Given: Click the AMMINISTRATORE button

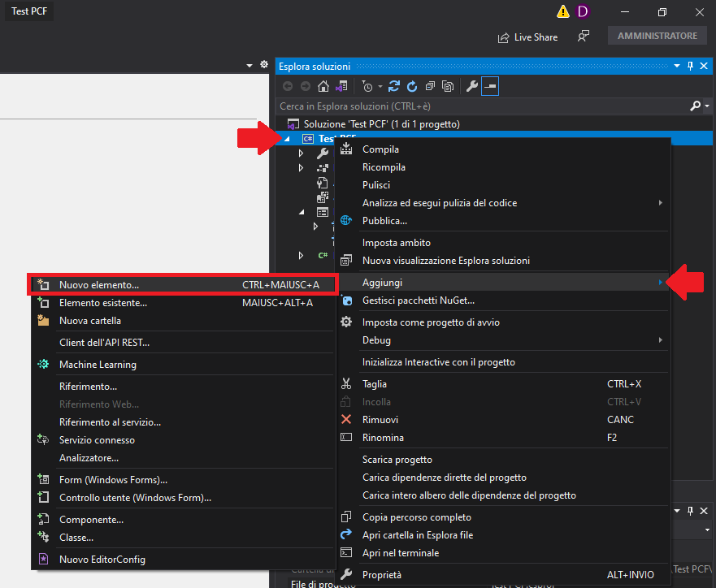Looking at the screenshot, I should pos(657,37).
